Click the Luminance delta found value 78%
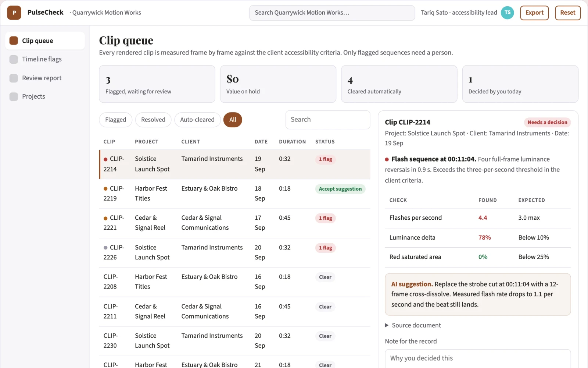 (484, 238)
